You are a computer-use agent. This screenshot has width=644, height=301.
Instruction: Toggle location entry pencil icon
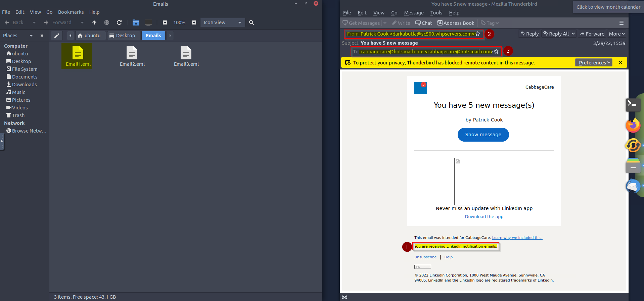point(57,36)
